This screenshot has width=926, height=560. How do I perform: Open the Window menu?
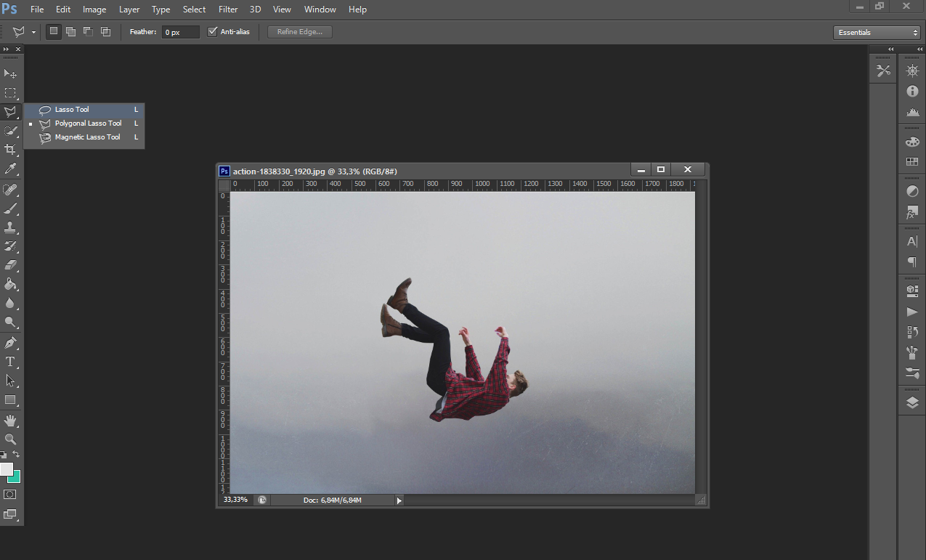pos(320,9)
